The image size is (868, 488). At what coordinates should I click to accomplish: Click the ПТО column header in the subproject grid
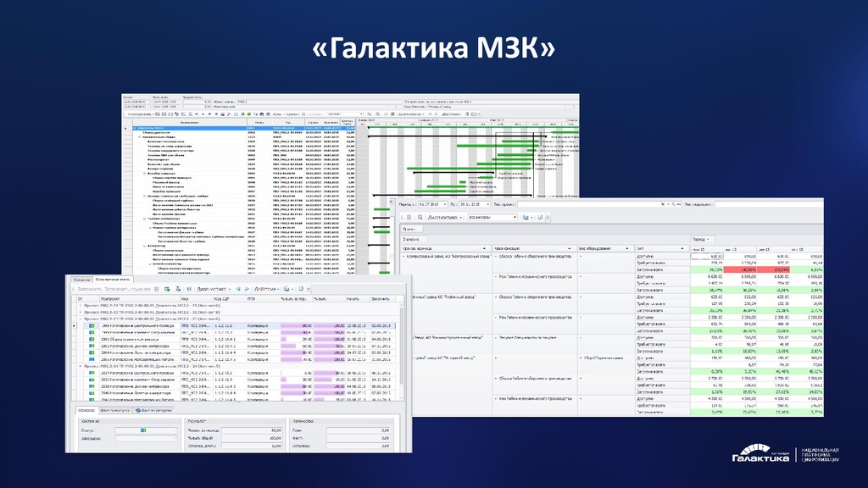click(x=263, y=299)
